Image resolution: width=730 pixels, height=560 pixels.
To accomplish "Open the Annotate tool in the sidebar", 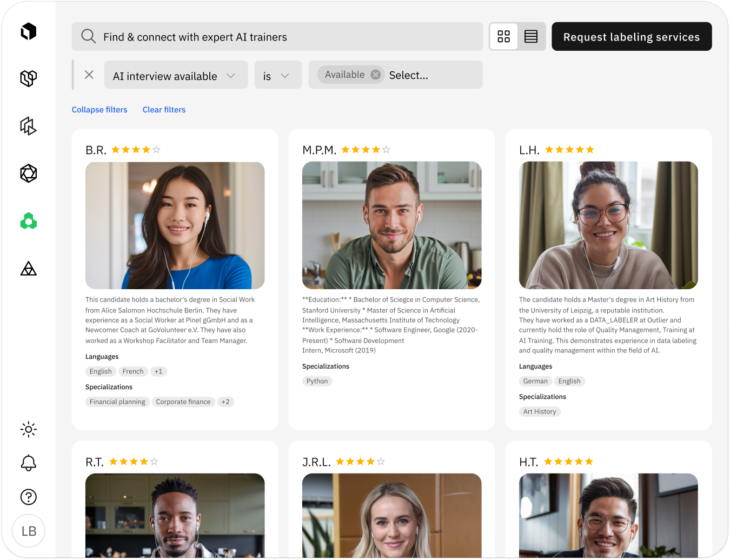I will 28,126.
